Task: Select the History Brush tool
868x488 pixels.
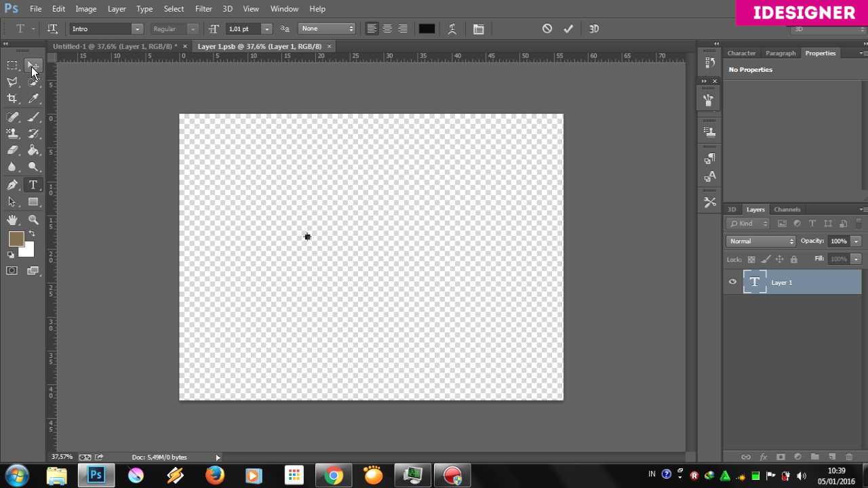Action: click(x=33, y=134)
